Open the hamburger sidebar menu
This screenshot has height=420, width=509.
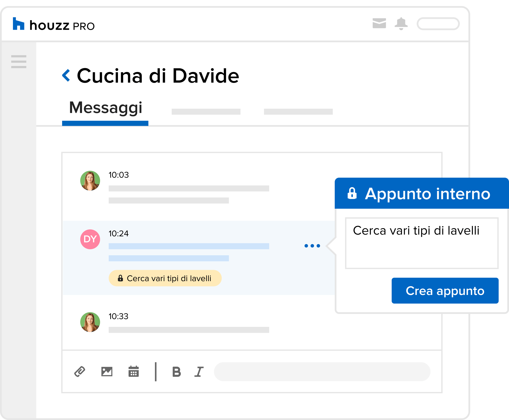pos(19,61)
